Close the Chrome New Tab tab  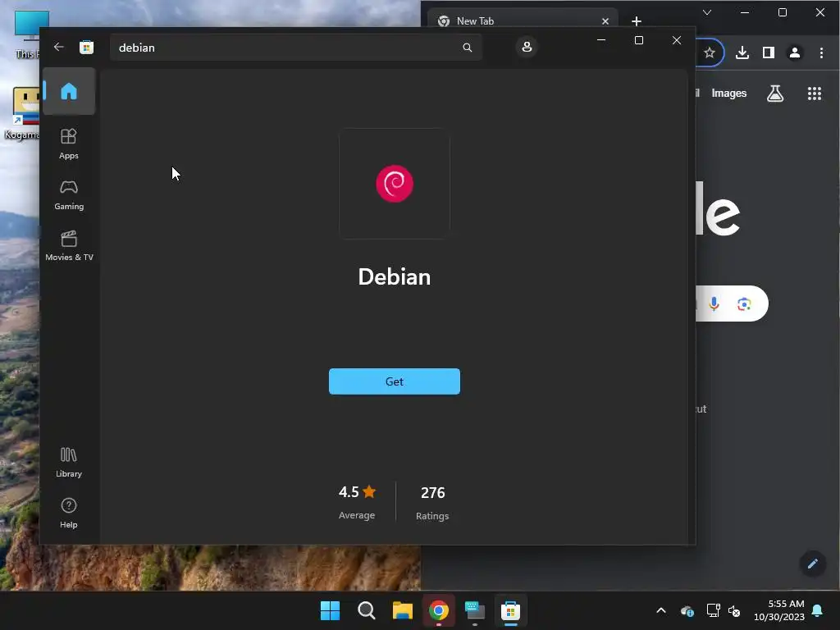(x=605, y=21)
